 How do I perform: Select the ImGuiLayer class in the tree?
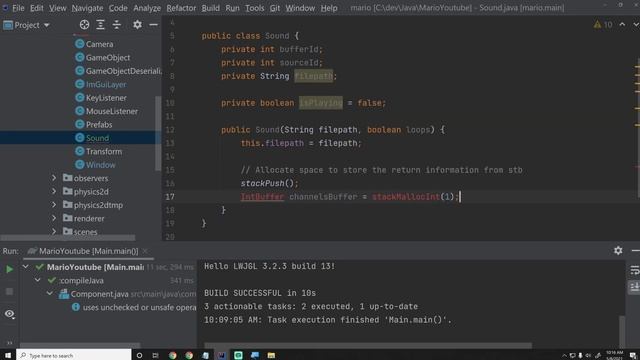(x=106, y=84)
